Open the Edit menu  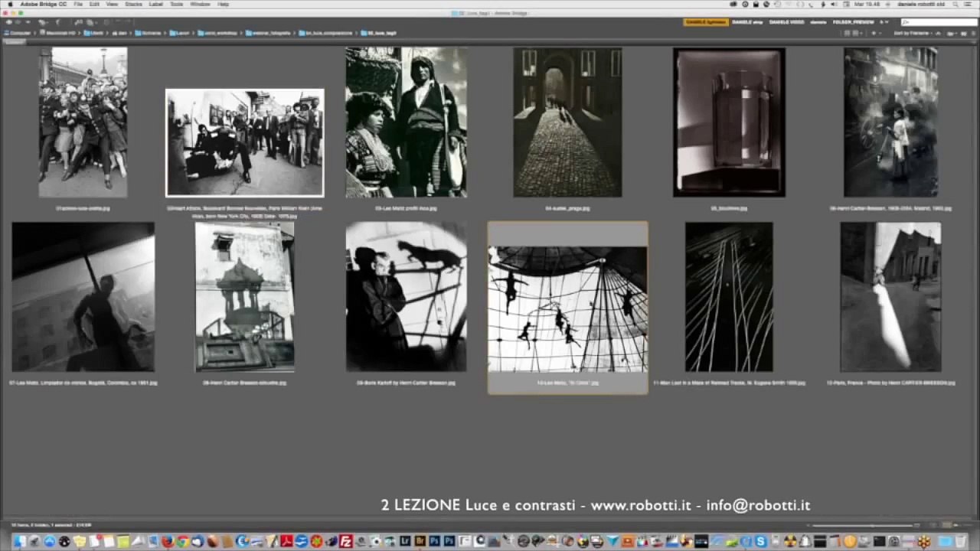point(94,4)
